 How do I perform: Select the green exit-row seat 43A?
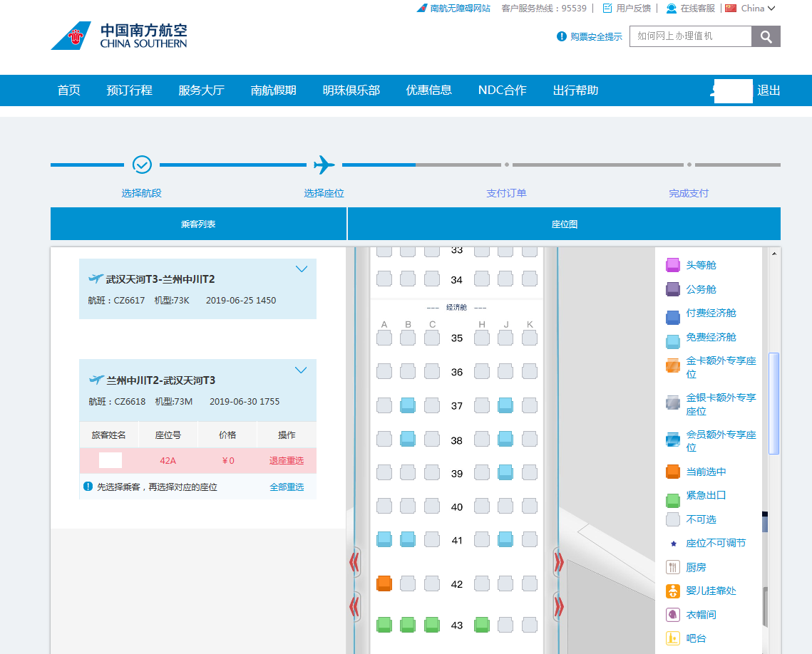pyautogui.click(x=384, y=624)
